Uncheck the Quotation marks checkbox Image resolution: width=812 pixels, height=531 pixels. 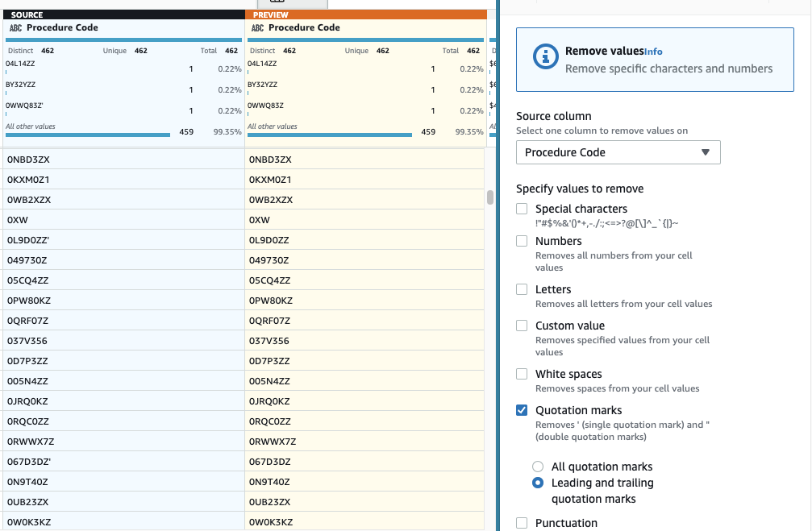click(522, 410)
